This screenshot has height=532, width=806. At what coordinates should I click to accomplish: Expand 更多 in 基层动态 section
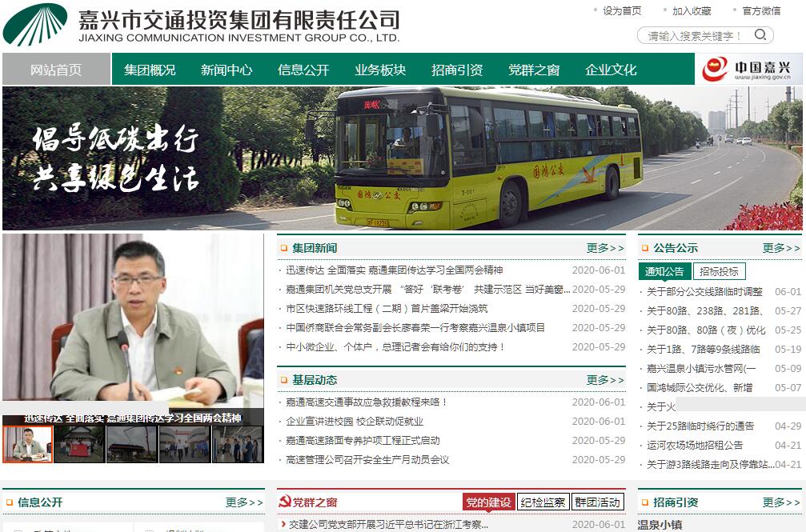coord(606,380)
